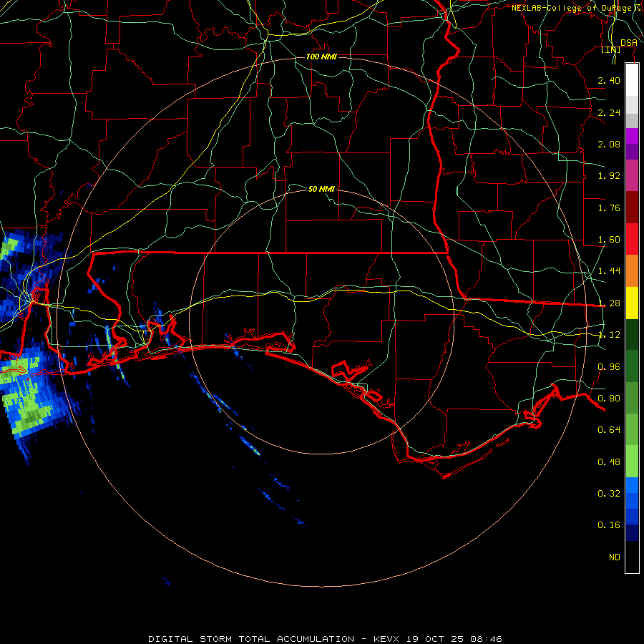Click the orange legend swatch near 1.44
Image resolution: width=644 pixels, height=644 pixels.
pyautogui.click(x=632, y=270)
